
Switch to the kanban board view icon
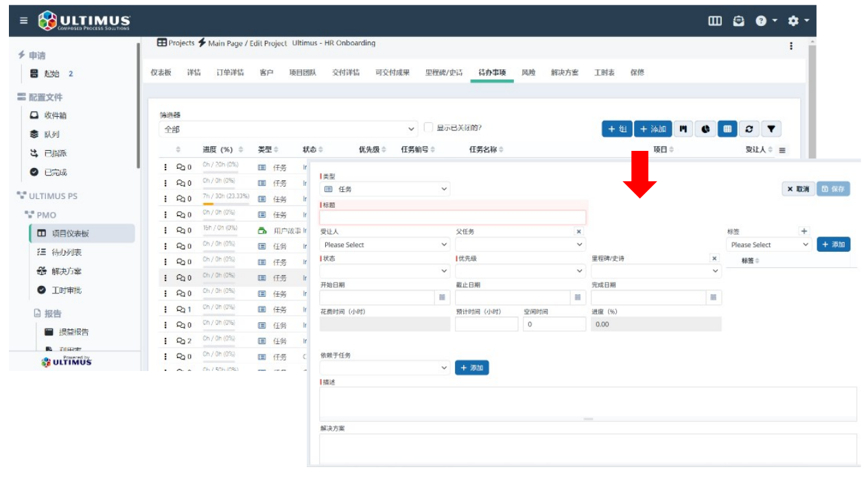pos(683,129)
